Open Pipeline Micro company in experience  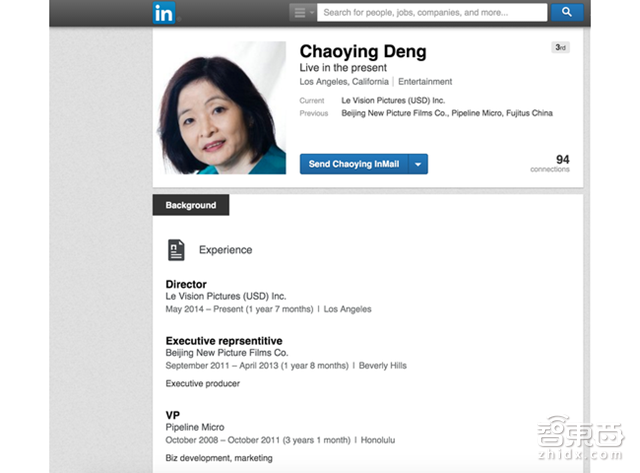pos(195,427)
